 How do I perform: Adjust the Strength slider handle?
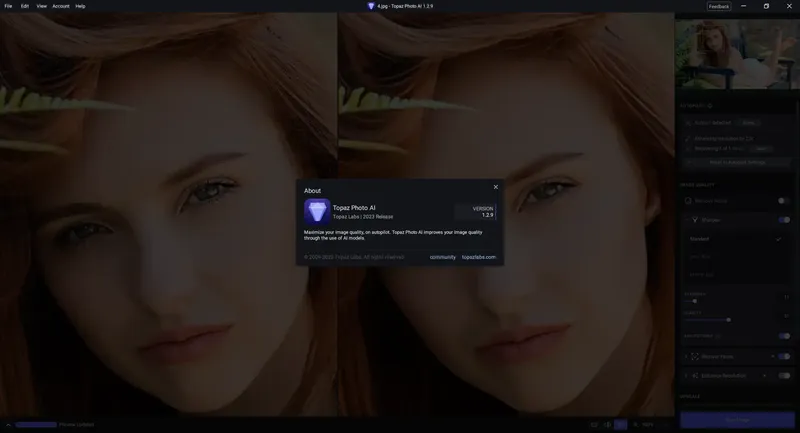click(694, 301)
